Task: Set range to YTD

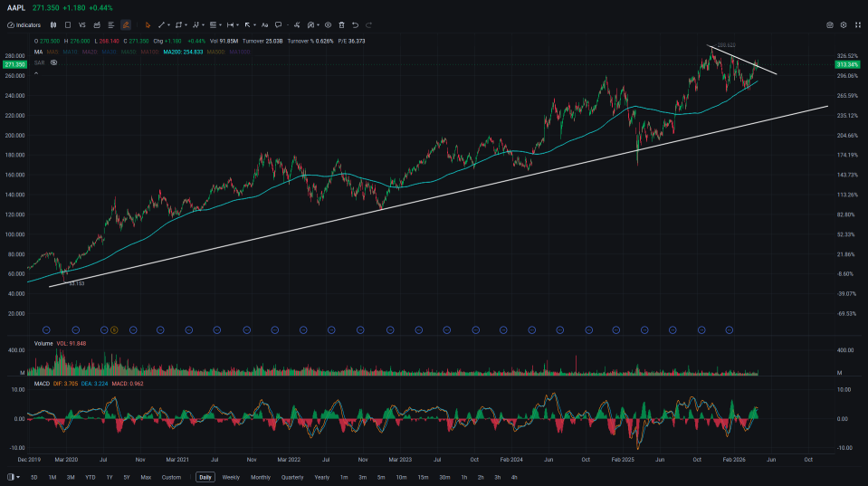Action: click(90, 477)
